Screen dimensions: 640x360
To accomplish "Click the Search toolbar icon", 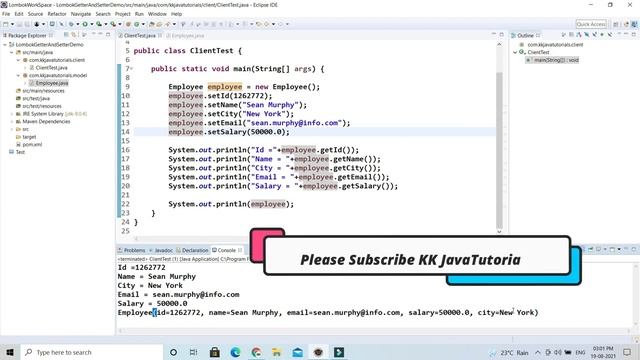I will pyautogui.click(x=167, y=24).
